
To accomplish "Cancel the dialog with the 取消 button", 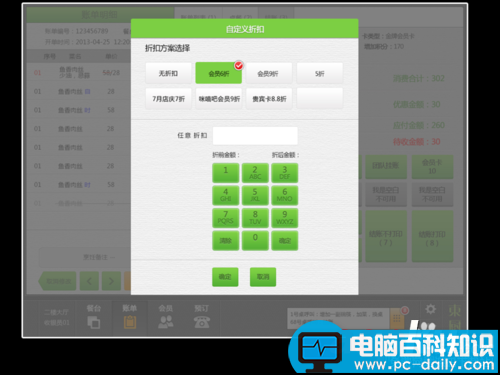I will click(x=263, y=277).
